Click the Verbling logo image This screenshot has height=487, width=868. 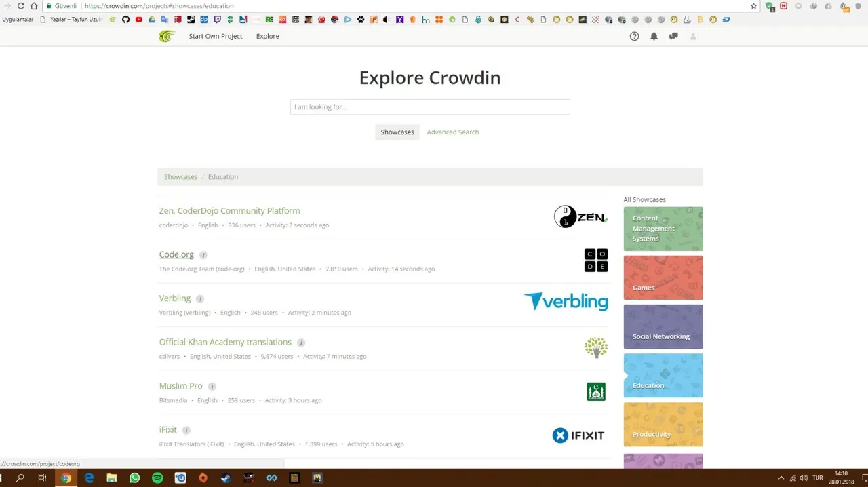coord(566,302)
